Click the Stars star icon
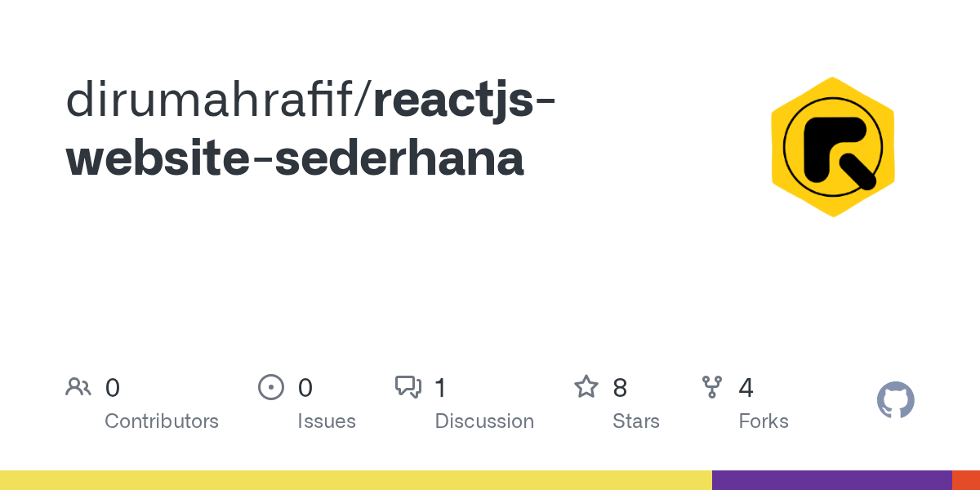 coord(586,386)
